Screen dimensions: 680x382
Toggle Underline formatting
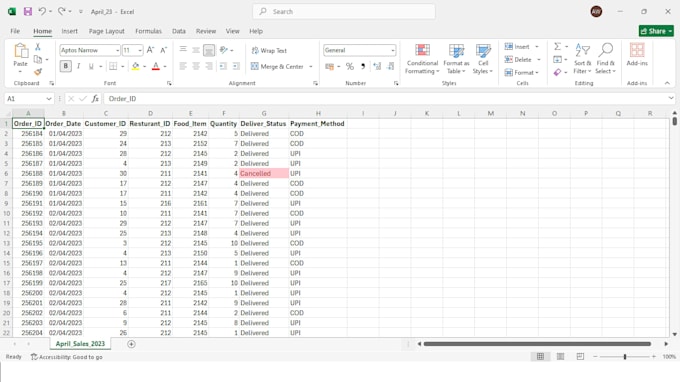(91, 66)
